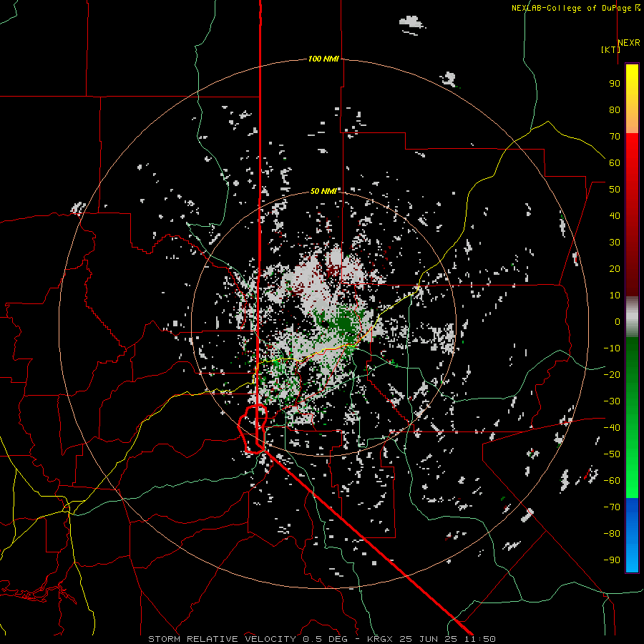Screen dimensions: 644x644
Task: Click the positive 50 velocity scale label
Action: [x=615, y=190]
